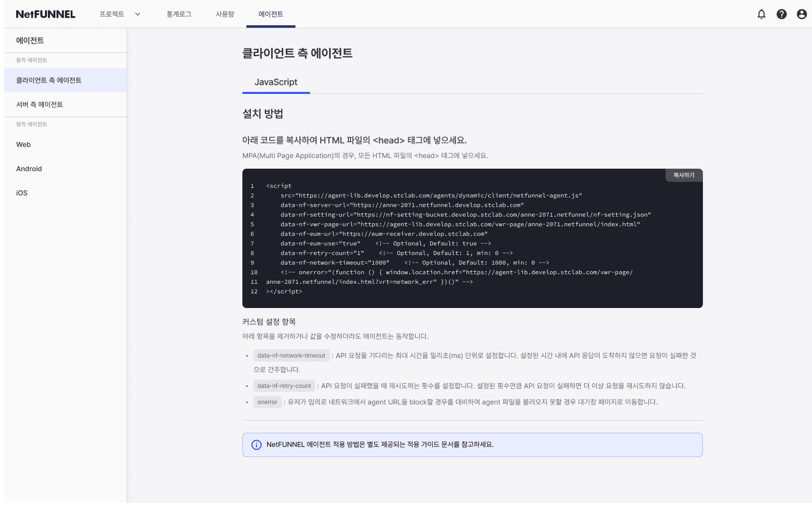Click code line data-nf-network-timeout="1000"
This screenshot has width=812, height=509.
tap(415, 263)
